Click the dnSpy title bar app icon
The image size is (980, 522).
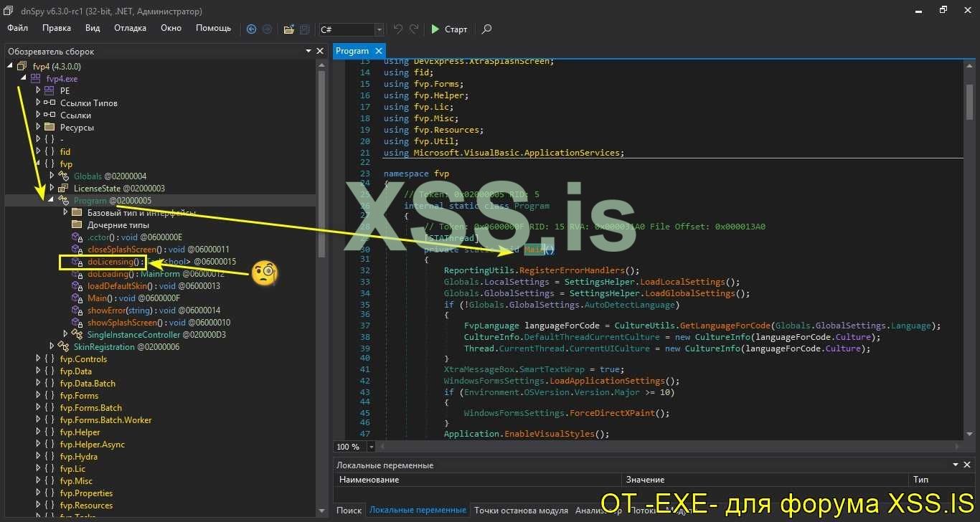pyautogui.click(x=10, y=11)
